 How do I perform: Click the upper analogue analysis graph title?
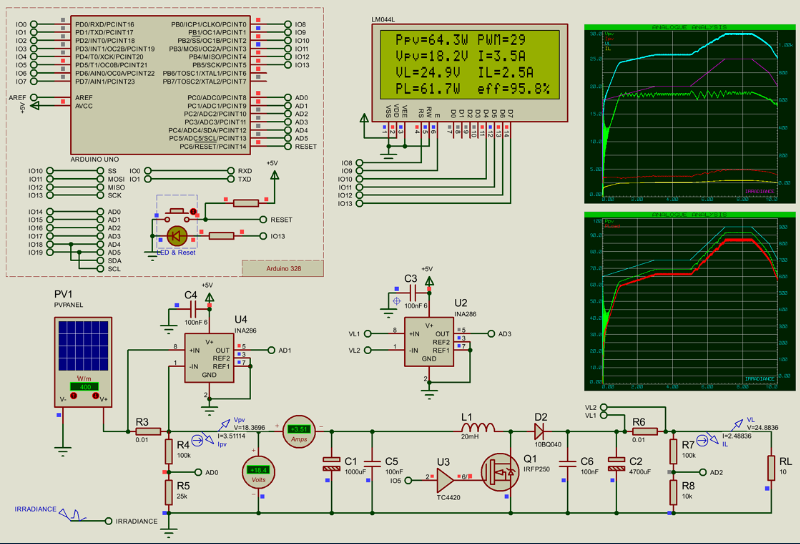689,27
